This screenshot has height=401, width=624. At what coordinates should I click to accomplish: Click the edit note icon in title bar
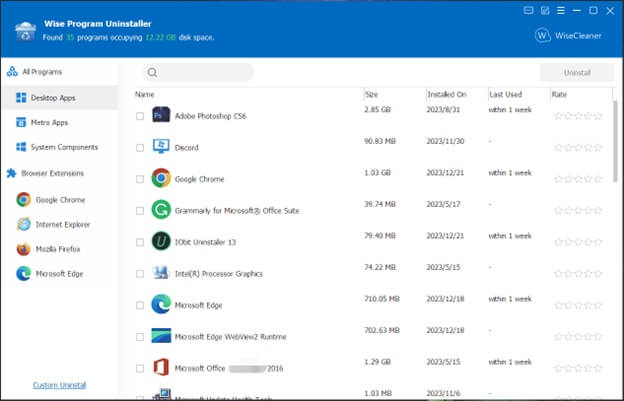coord(544,11)
